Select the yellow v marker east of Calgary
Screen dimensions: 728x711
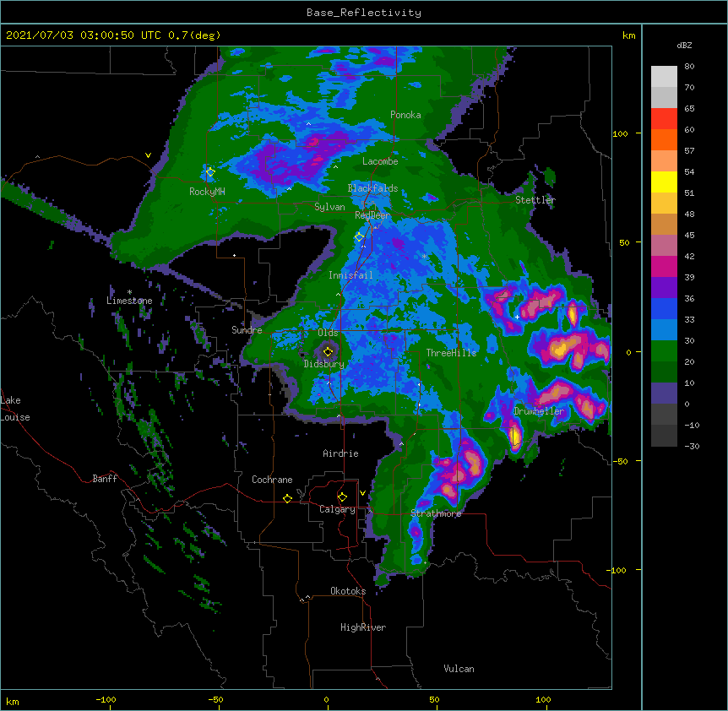pos(362,493)
